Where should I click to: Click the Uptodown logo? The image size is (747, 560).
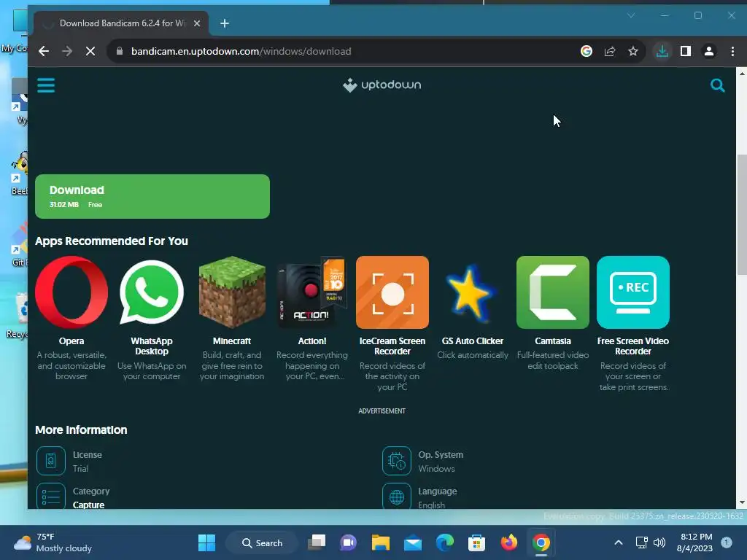point(382,85)
